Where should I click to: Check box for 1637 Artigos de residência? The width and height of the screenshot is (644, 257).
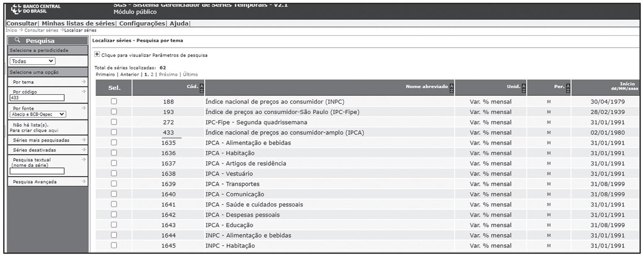114,163
